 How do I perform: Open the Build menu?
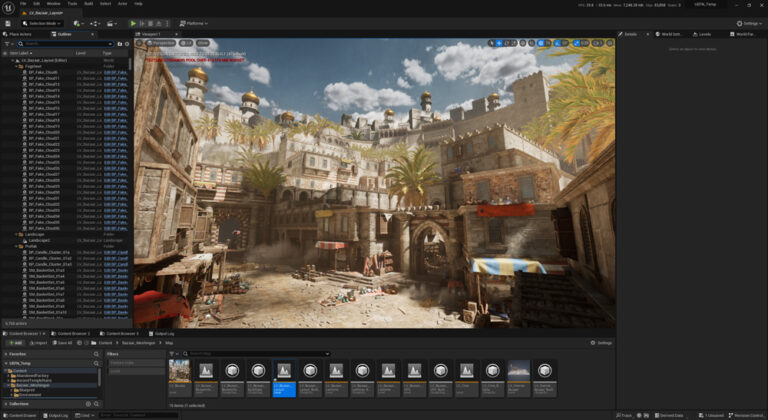[88, 4]
